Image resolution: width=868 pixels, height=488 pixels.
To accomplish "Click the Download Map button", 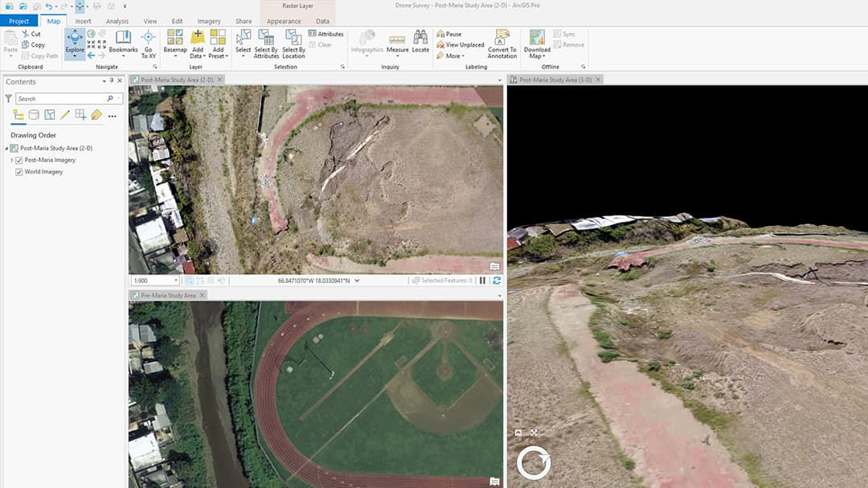I will (x=535, y=43).
